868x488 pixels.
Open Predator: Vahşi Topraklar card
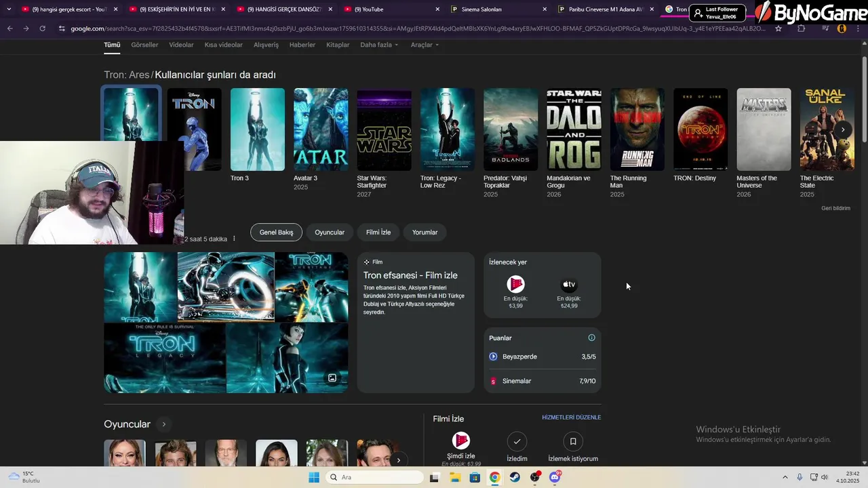[511, 143]
